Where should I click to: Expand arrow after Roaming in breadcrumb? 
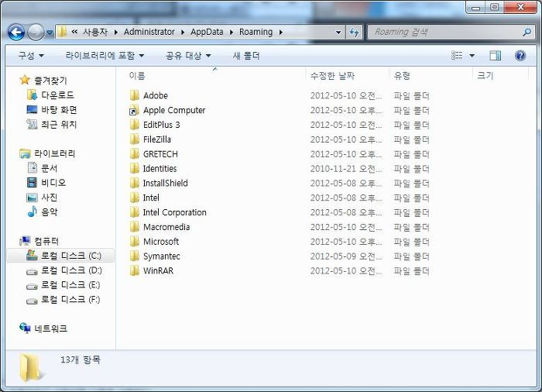(x=280, y=33)
